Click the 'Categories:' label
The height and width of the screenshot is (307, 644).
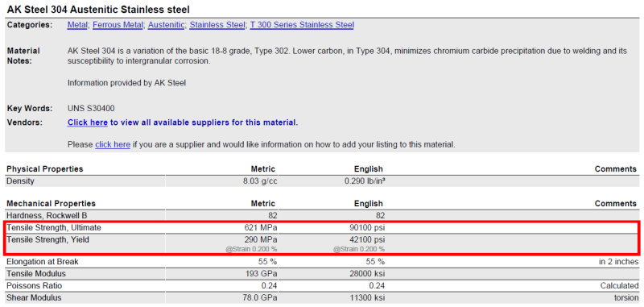click(x=30, y=25)
